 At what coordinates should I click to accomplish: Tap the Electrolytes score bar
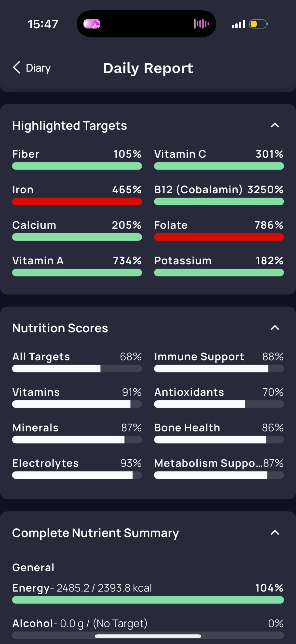pyautogui.click(x=77, y=475)
